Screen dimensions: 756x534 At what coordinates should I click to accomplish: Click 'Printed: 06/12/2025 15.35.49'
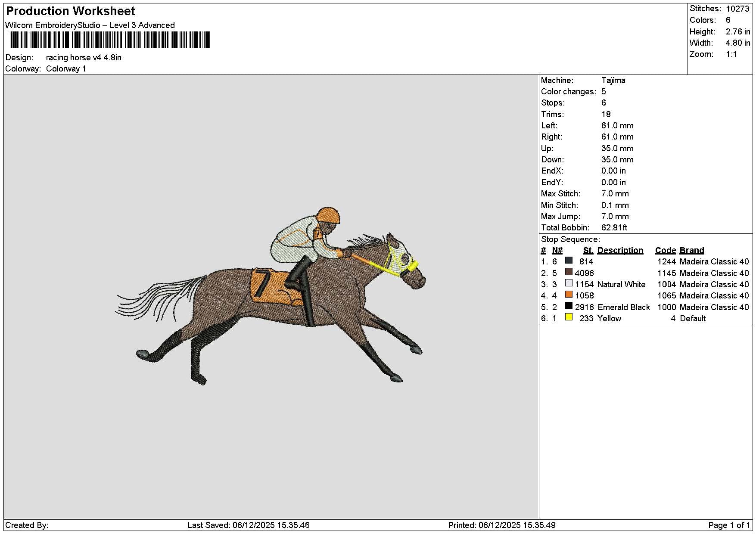502,525
